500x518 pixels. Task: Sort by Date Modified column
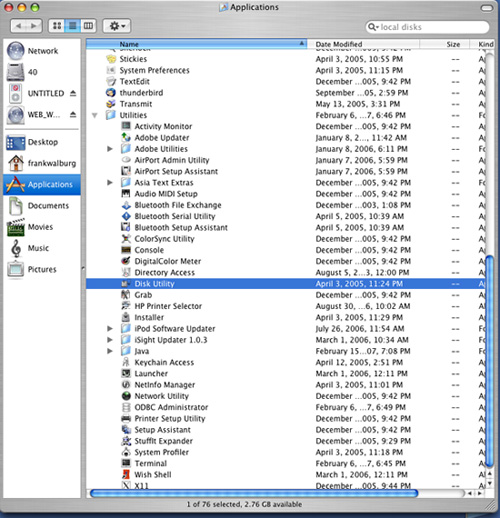point(363,44)
